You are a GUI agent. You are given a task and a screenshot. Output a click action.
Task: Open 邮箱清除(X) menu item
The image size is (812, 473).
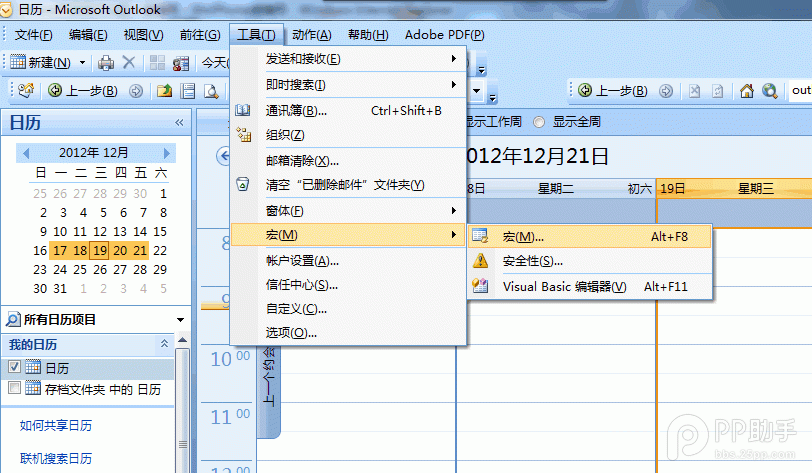coord(348,161)
